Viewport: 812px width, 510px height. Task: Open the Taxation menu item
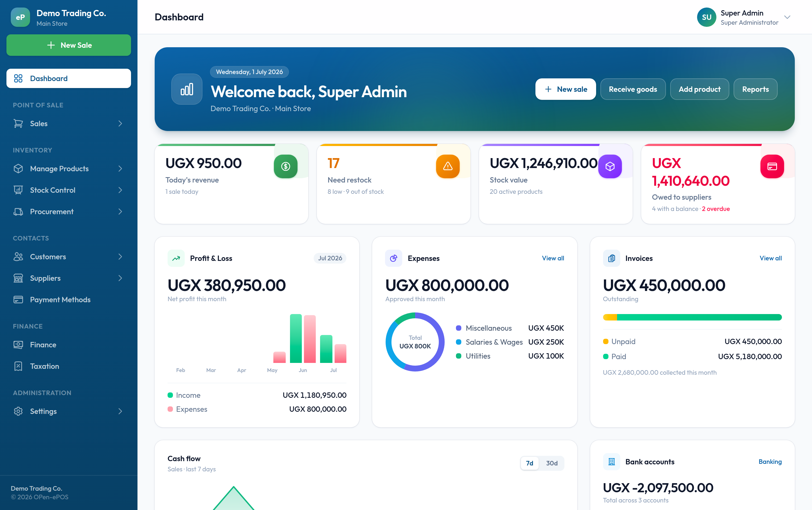click(x=69, y=366)
